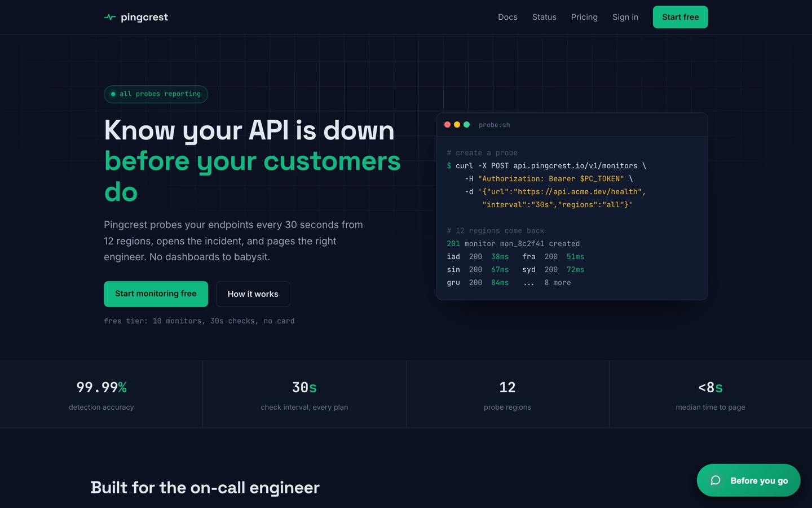
Task: Click the syd 72ms result
Action: (x=553, y=270)
